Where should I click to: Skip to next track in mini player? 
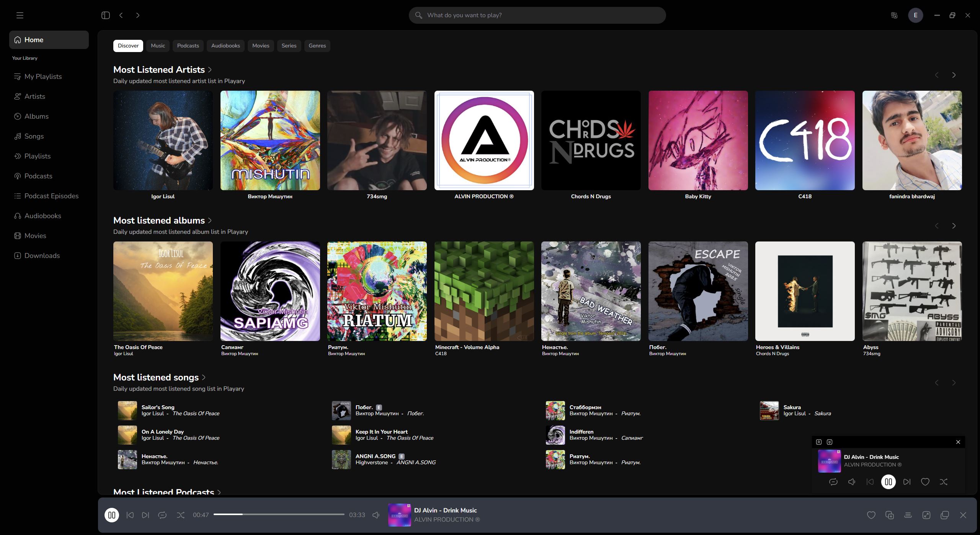[x=907, y=482]
